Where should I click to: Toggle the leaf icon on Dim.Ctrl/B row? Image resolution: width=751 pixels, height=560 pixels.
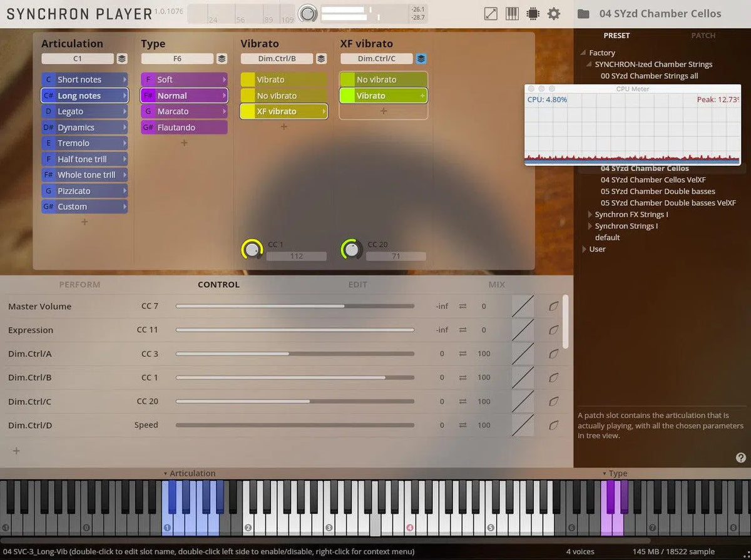[553, 378]
